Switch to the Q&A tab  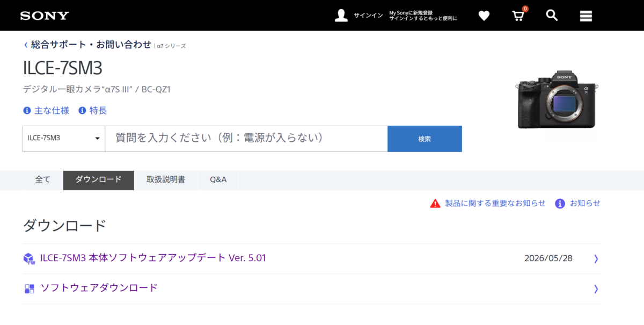[218, 180]
